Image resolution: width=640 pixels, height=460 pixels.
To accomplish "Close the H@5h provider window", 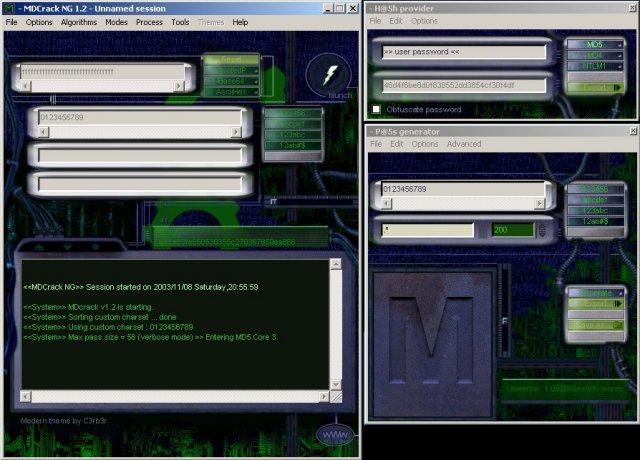I will 632,6.
